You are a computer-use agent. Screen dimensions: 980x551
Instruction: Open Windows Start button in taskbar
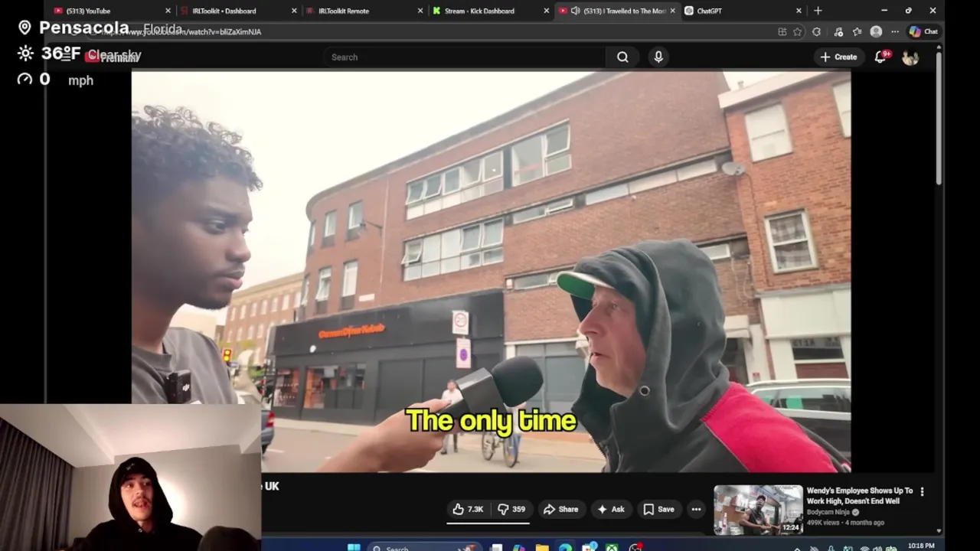pos(354,548)
